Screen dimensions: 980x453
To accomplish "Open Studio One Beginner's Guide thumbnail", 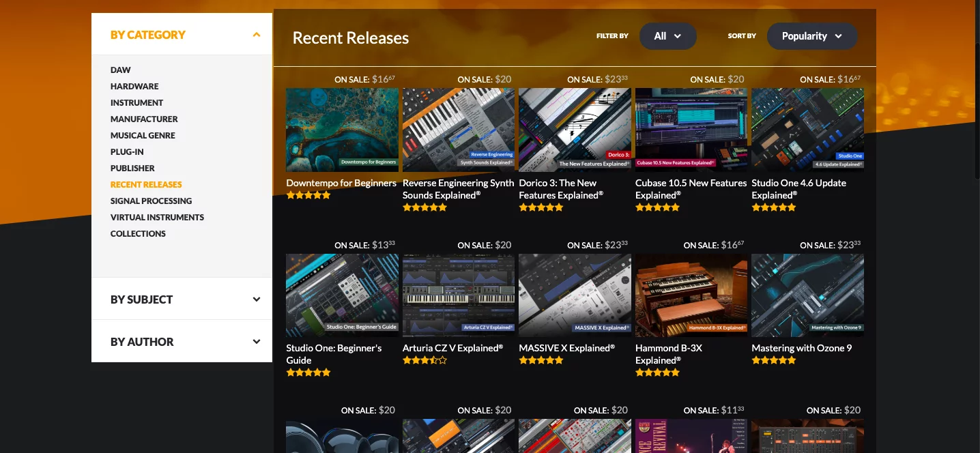I will (342, 295).
